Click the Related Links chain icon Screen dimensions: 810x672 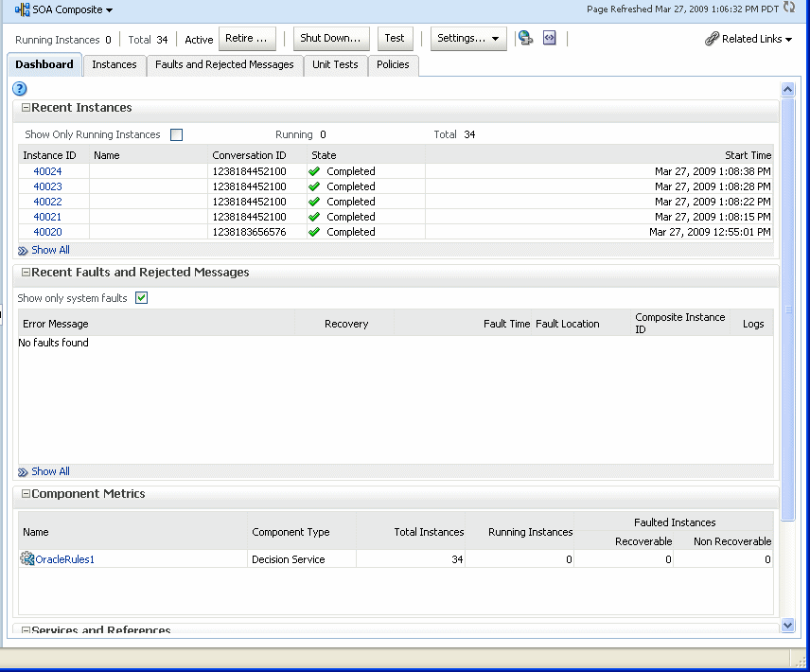pos(713,39)
